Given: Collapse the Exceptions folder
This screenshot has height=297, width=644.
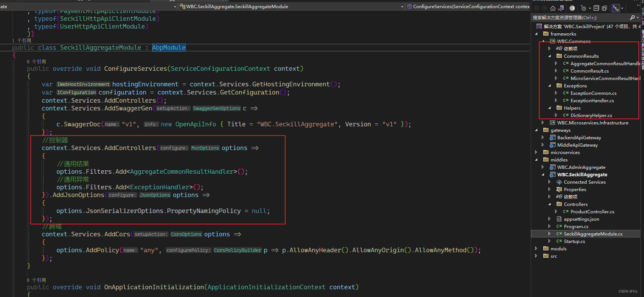Looking at the screenshot, I should 549,86.
